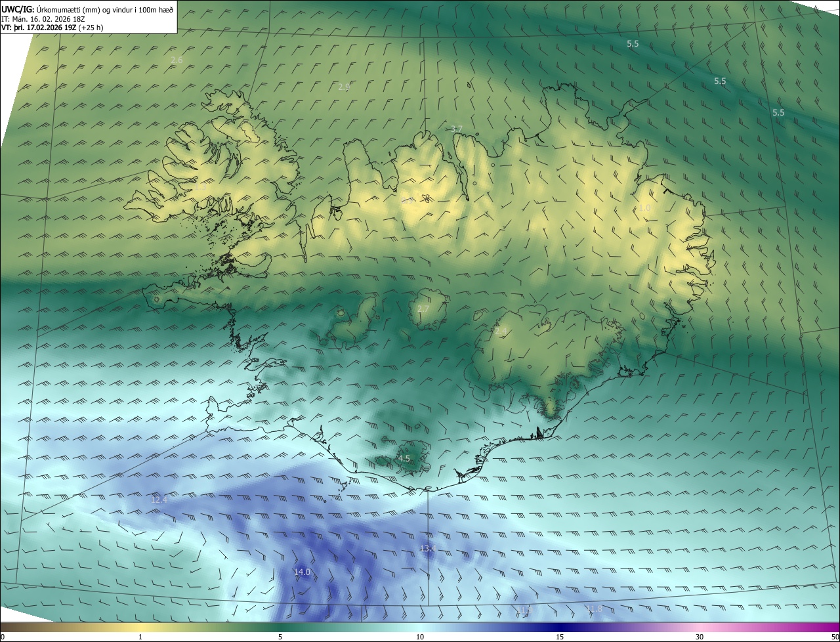Click the 3.7 value label
This screenshot has height=642, width=840.
(457, 129)
